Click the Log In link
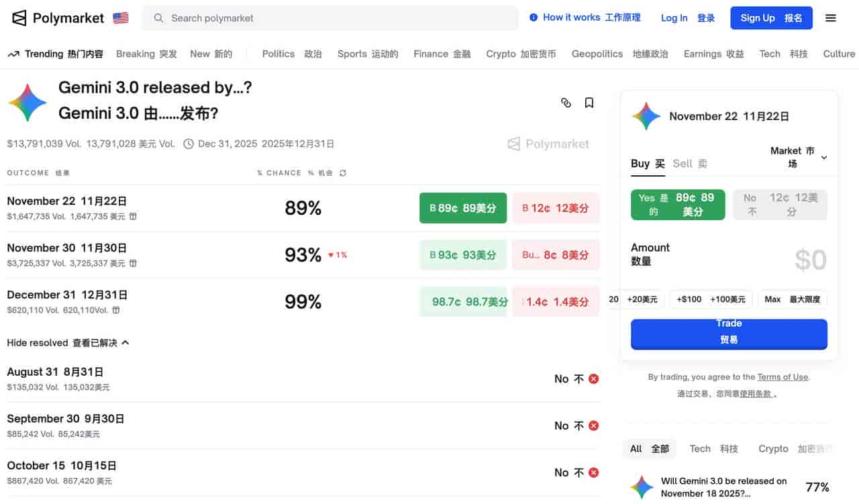The height and width of the screenshot is (504, 859). (x=688, y=18)
